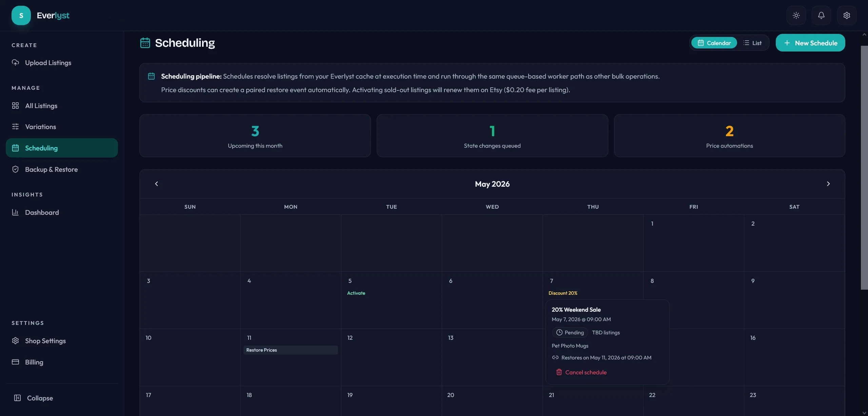Viewport: 868px width, 416px height.
Task: Open Shop Settings
Action: [62, 341]
